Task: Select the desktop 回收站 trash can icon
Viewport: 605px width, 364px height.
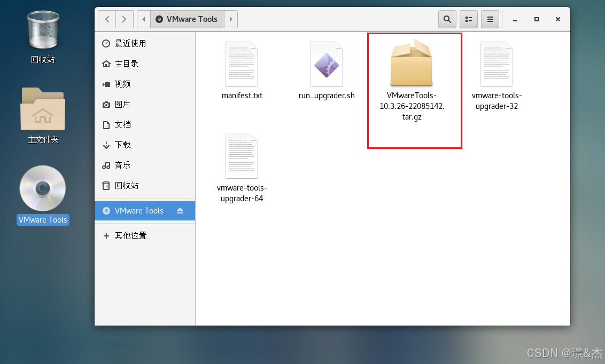Action: [43, 30]
